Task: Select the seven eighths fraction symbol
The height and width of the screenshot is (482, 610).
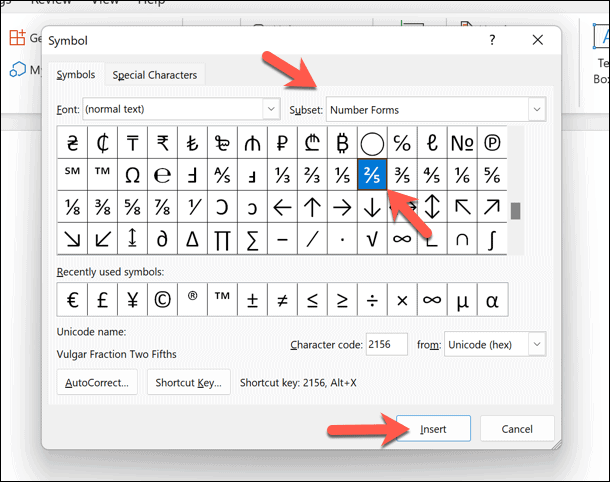Action: (162, 207)
